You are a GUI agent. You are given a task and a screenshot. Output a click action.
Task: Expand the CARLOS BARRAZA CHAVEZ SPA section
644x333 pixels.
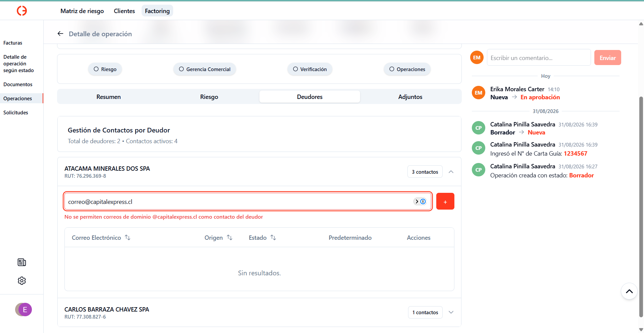point(451,312)
